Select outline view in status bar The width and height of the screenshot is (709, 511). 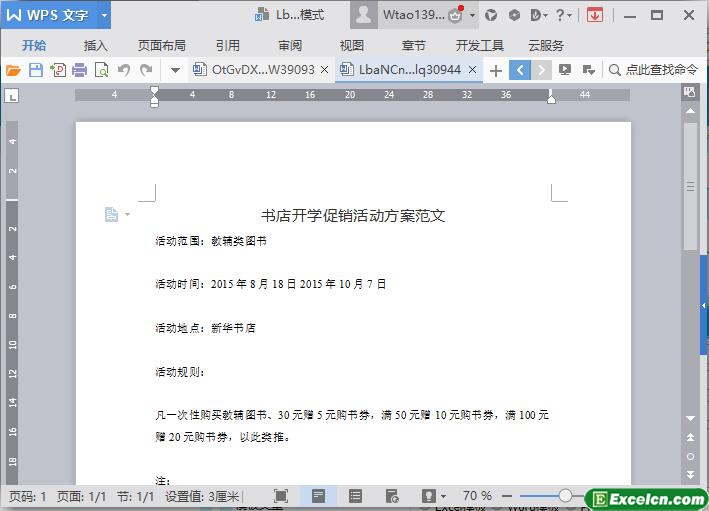click(x=355, y=497)
